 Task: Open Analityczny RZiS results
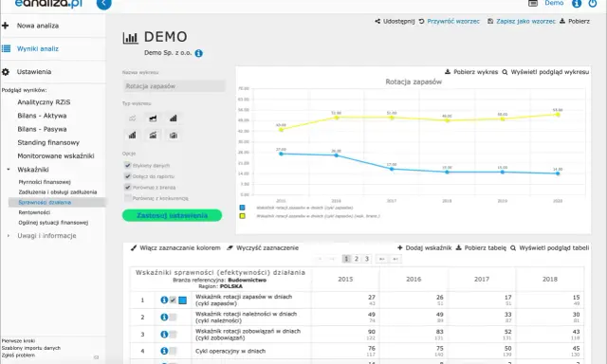tap(44, 102)
